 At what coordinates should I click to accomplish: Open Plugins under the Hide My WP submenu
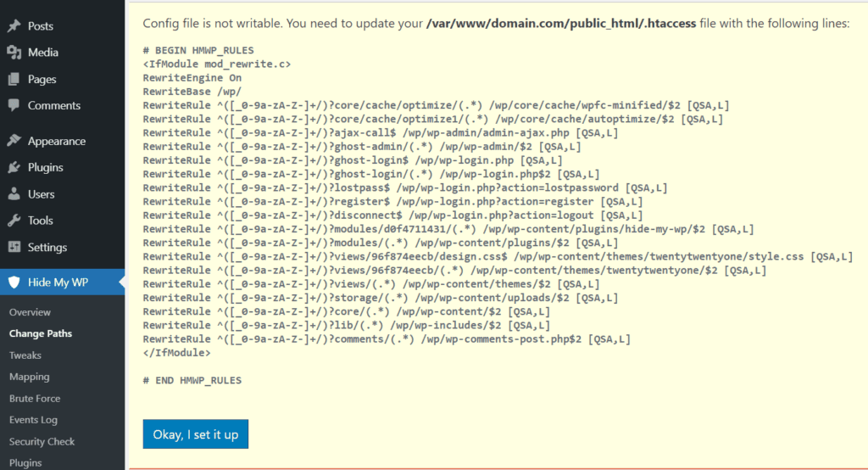[x=25, y=463]
